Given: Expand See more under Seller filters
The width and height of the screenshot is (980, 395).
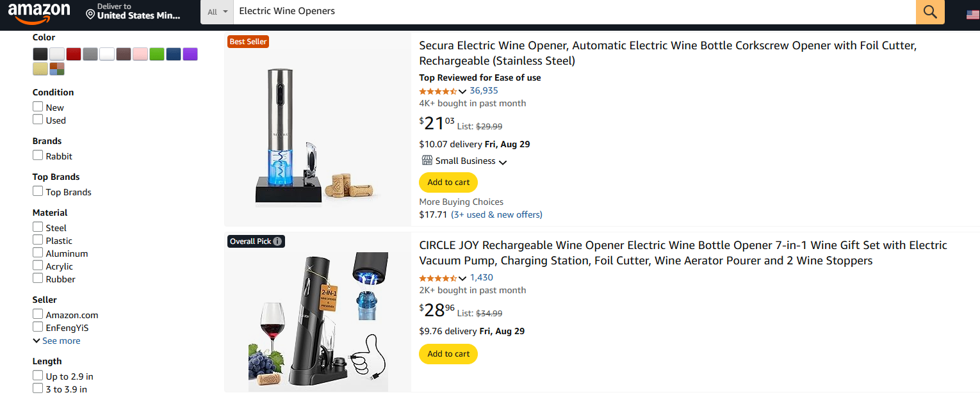Looking at the screenshot, I should click(56, 340).
